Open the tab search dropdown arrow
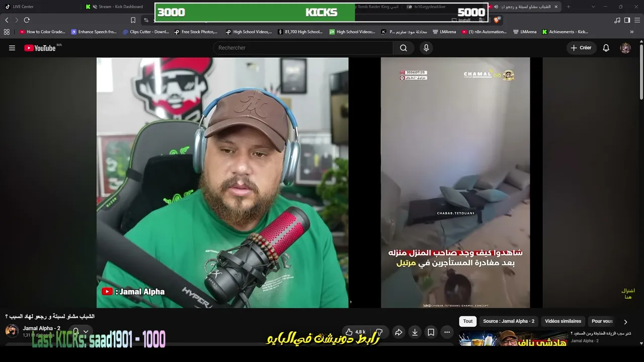 (593, 7)
